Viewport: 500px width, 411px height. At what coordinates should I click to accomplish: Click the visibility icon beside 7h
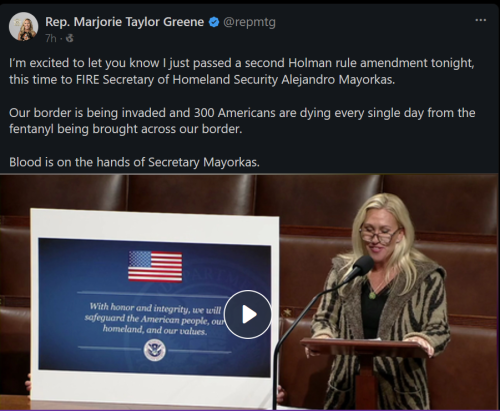(70, 38)
